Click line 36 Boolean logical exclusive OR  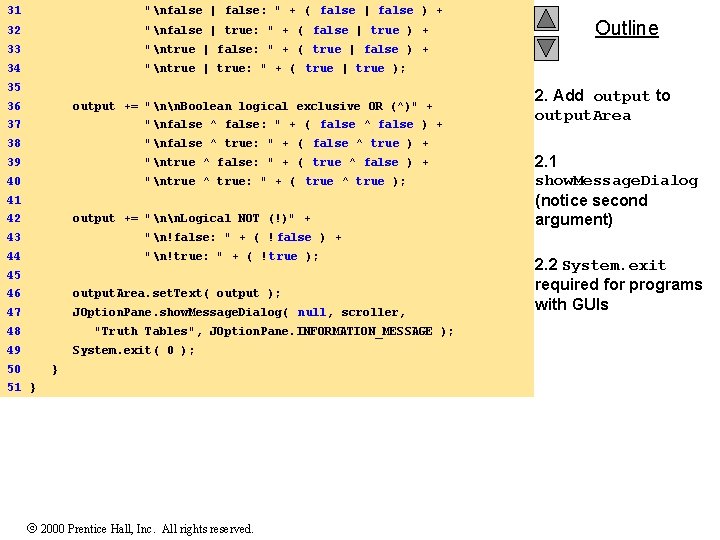click(x=252, y=106)
